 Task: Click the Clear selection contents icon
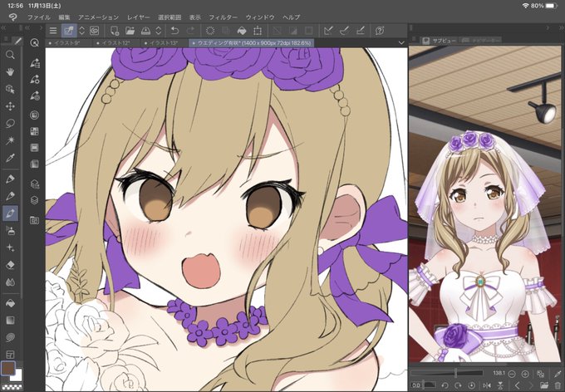click(x=210, y=31)
